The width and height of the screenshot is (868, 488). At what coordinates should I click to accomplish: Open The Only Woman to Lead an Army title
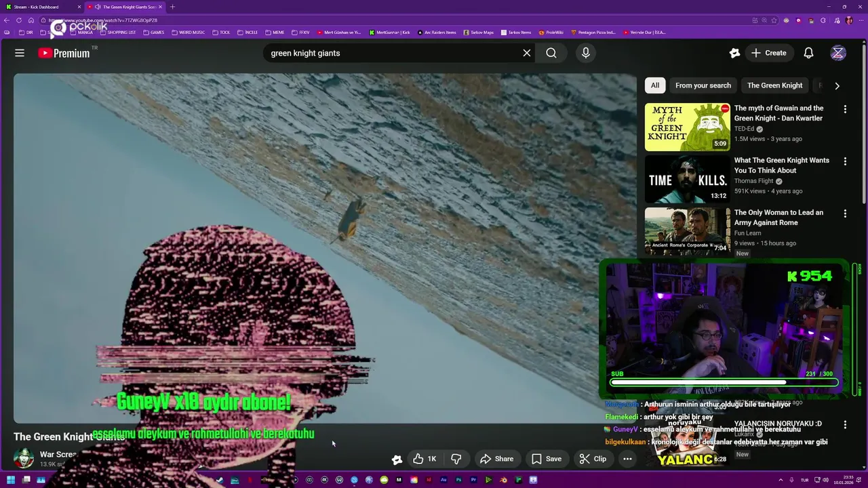(x=778, y=218)
